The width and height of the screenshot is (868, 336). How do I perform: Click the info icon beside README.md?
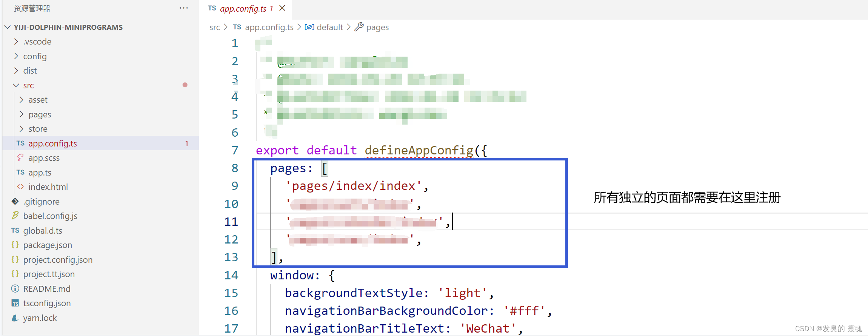[x=15, y=289]
